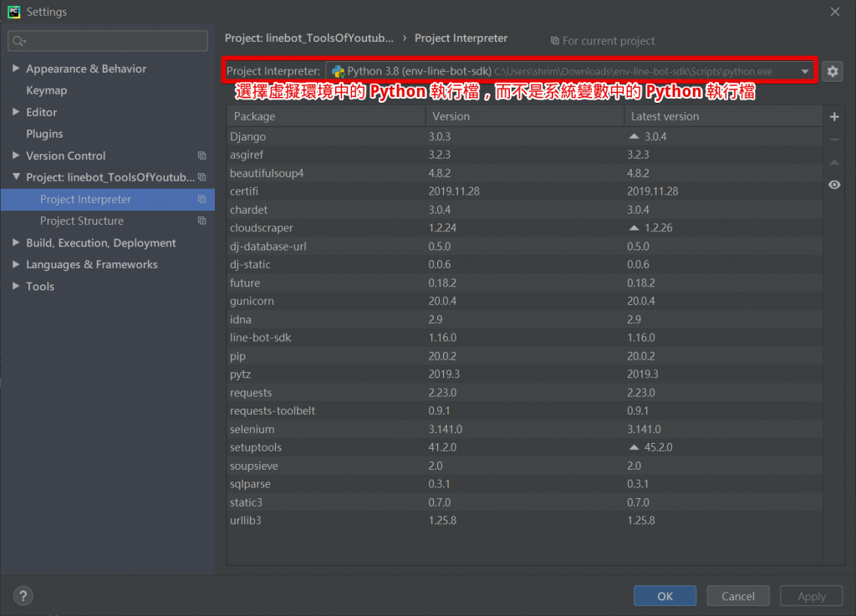Click the search magnifier icon
Viewport: 856px width, 616px height.
pyautogui.click(x=18, y=41)
